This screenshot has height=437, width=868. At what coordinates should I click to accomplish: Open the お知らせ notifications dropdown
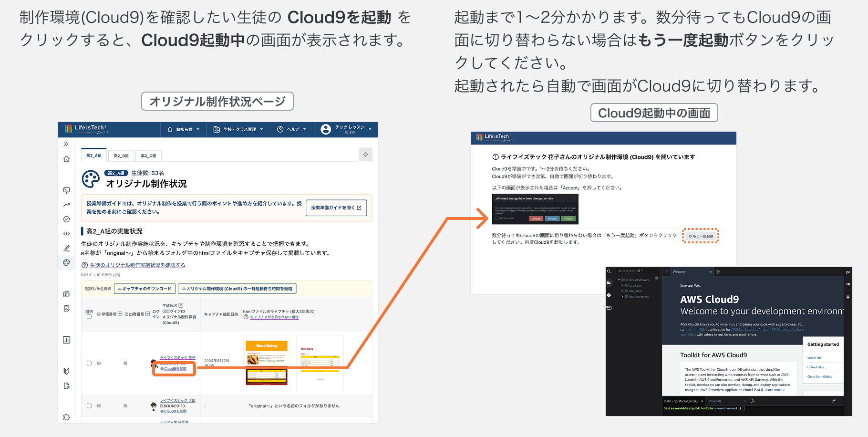click(x=183, y=129)
